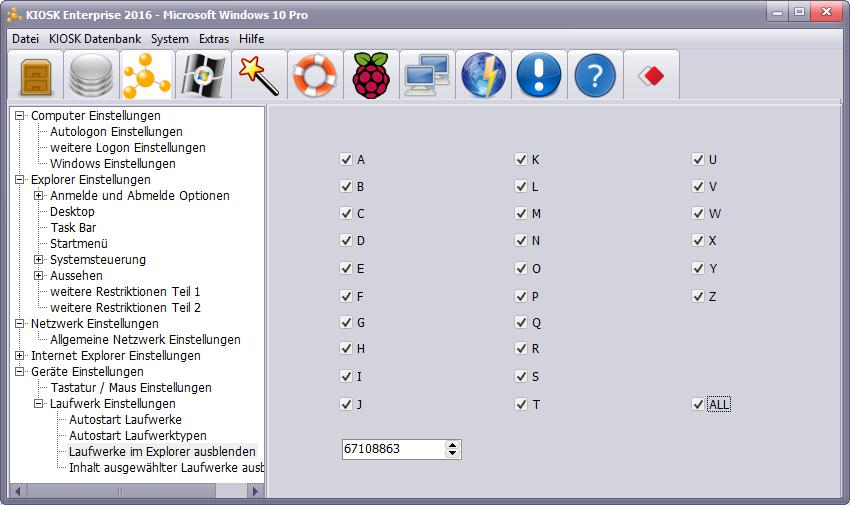This screenshot has height=505, width=850.
Task: Launch the magic wand wizard icon
Action: pyautogui.click(x=259, y=76)
